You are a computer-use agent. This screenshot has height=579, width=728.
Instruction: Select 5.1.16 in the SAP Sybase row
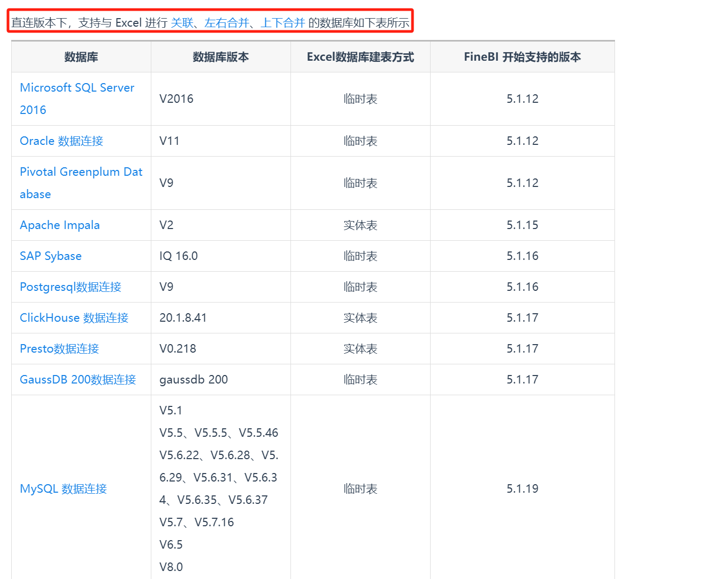[x=522, y=256]
